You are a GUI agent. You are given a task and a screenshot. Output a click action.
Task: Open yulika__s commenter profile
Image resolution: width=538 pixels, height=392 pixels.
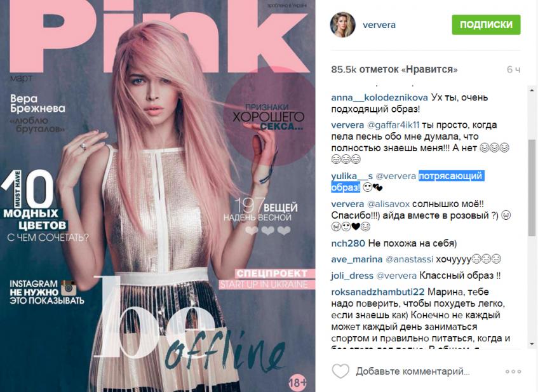point(352,176)
